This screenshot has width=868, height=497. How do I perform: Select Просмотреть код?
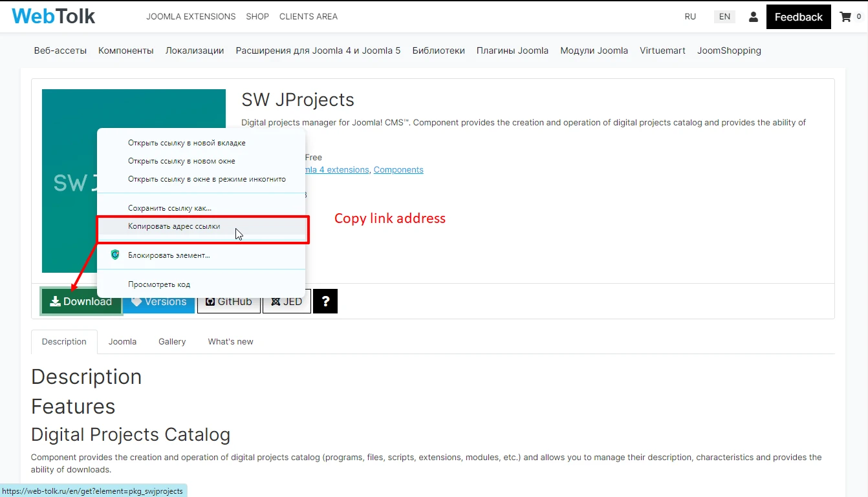click(x=201, y=284)
